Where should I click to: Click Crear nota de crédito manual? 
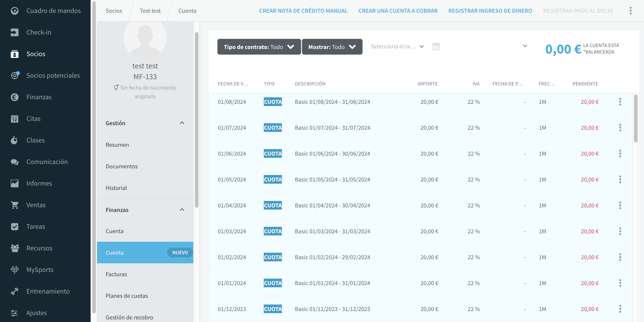click(x=303, y=11)
